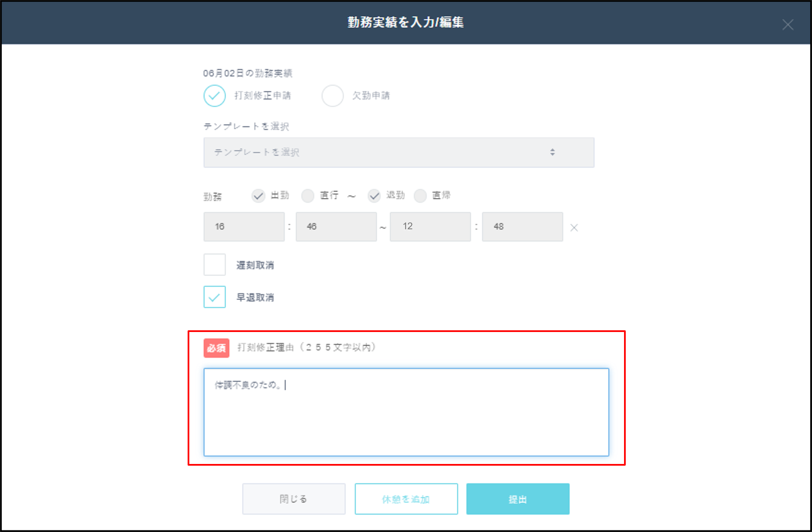Toggle the 直帰 checkbox on
This screenshot has height=532, width=812.
click(420, 196)
